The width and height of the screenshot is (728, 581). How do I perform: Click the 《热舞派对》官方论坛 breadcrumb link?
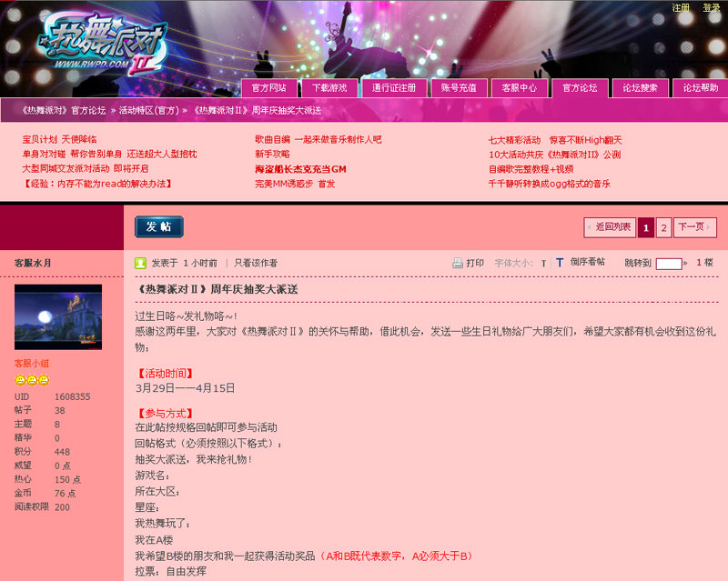point(64,110)
